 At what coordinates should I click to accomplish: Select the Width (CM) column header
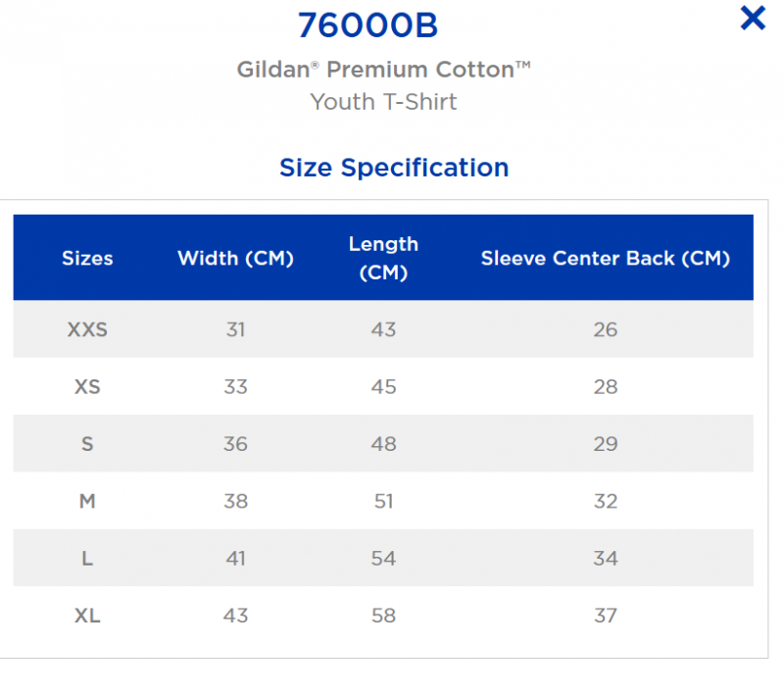point(235,259)
